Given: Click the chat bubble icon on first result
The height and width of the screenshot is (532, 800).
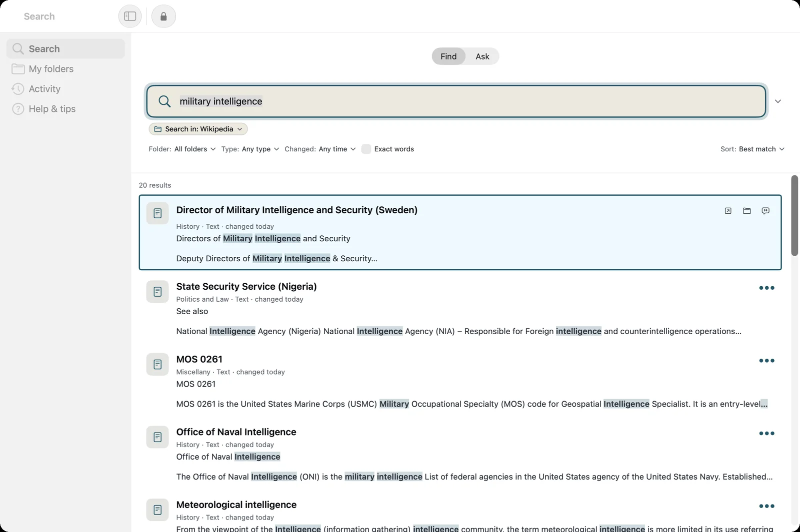Looking at the screenshot, I should point(765,211).
